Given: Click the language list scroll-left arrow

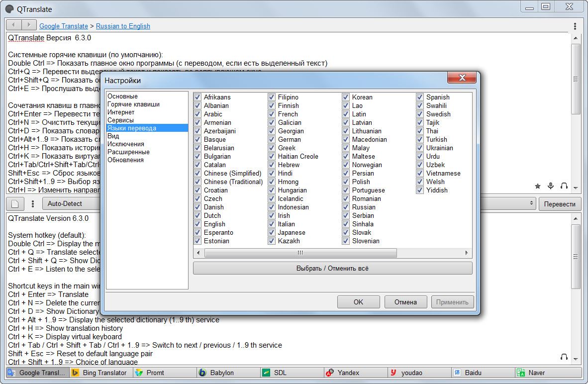Looking at the screenshot, I should point(198,253).
